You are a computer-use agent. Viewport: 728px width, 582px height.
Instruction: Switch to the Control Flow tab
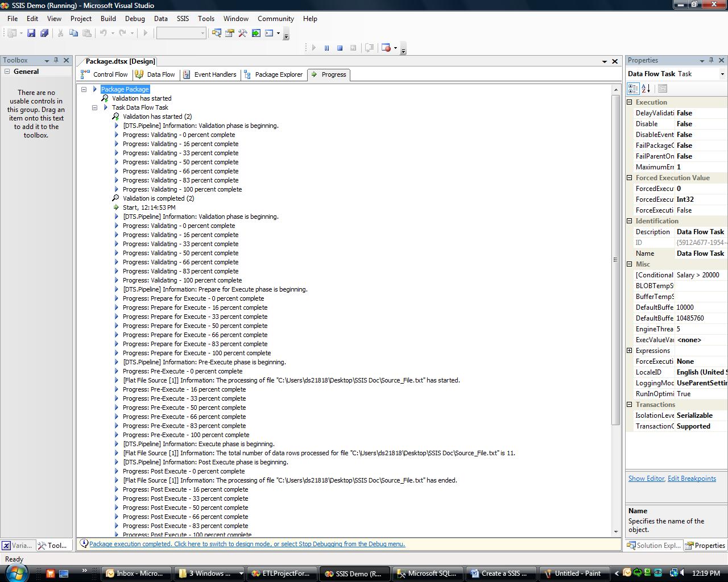tap(105, 74)
